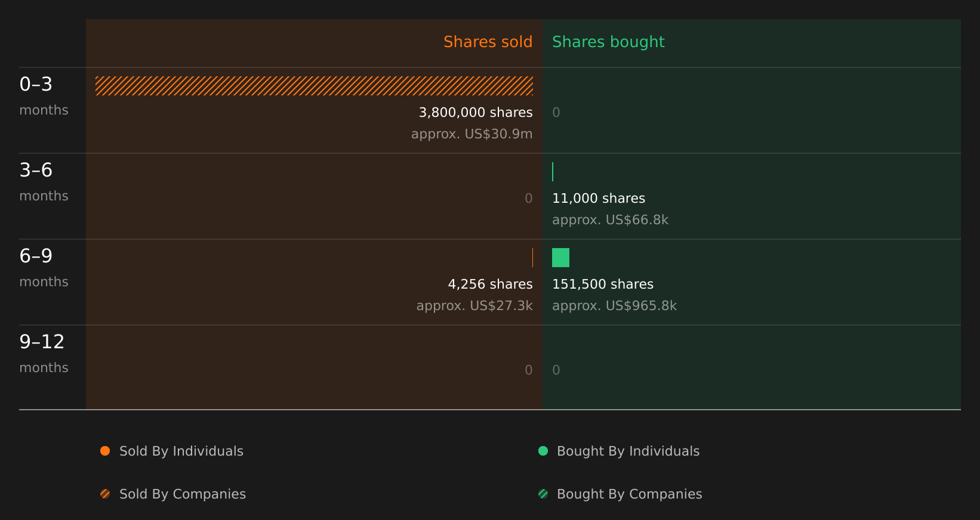The width and height of the screenshot is (980, 520).
Task: Click the zero sold value in 9–12 months row
Action: [529, 370]
